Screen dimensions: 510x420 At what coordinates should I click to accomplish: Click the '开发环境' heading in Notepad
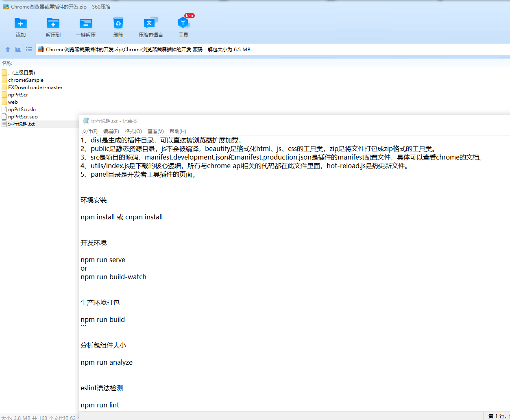click(x=94, y=243)
